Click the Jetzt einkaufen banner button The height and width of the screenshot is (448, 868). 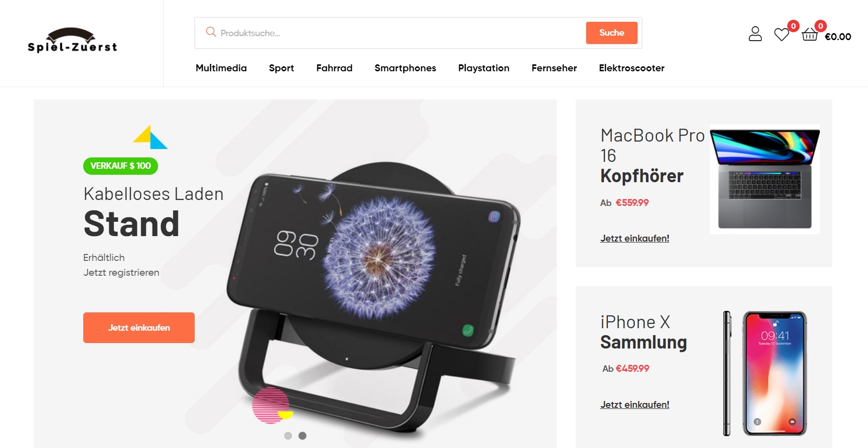(x=139, y=328)
